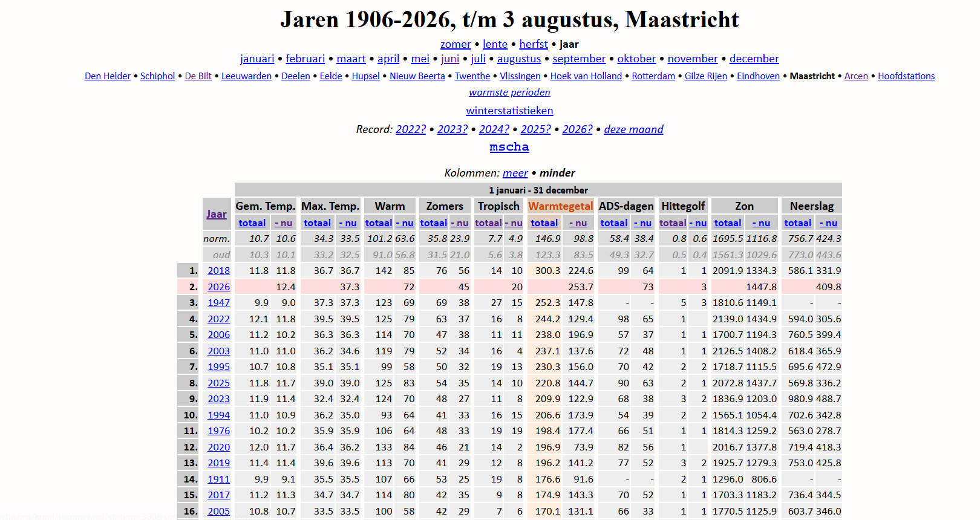Image resolution: width=980 pixels, height=520 pixels.
Task: Go to the augustus month page
Action: coord(519,59)
